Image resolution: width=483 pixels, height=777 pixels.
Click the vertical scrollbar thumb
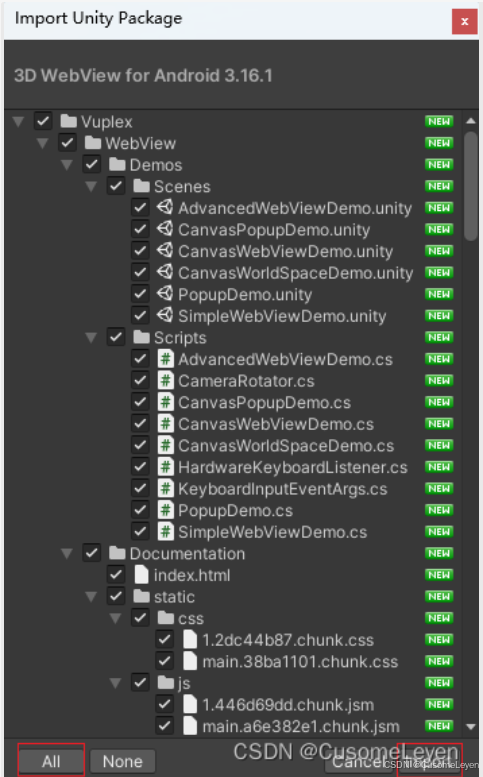pyautogui.click(x=471, y=186)
